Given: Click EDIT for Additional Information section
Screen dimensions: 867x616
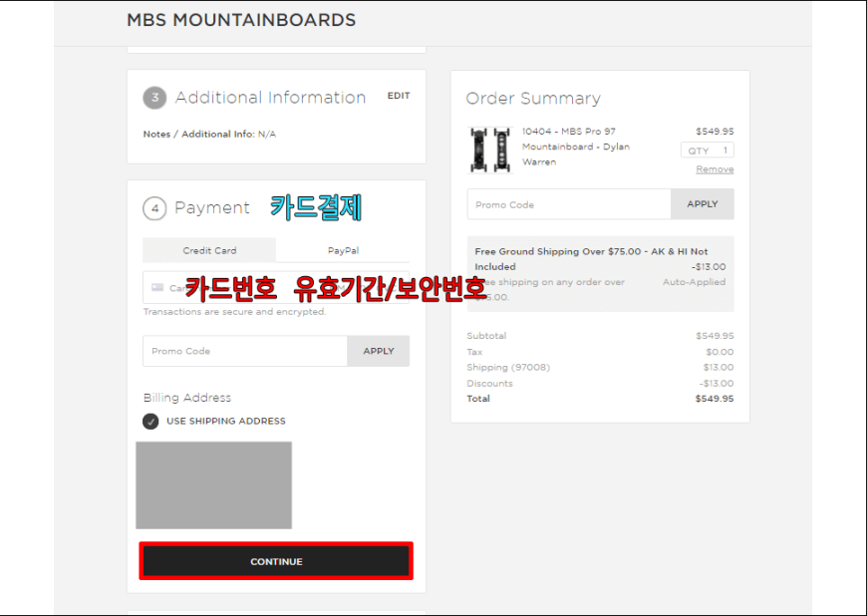Looking at the screenshot, I should [399, 96].
